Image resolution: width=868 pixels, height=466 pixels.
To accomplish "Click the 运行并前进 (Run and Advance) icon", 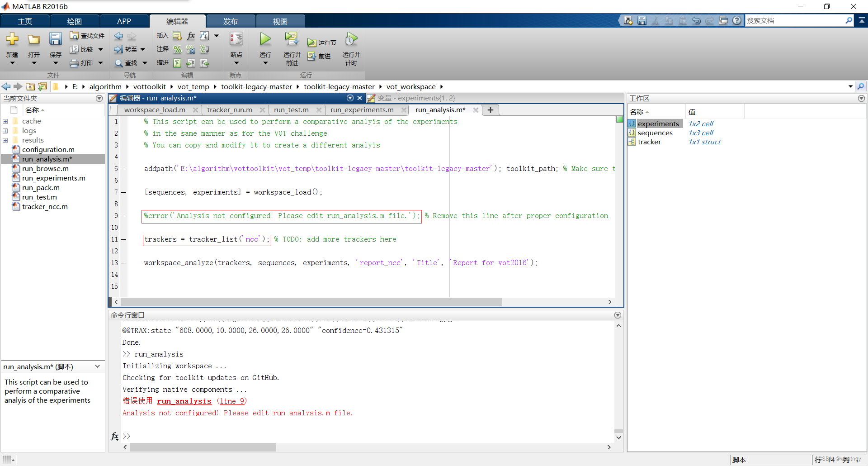I will click(x=292, y=39).
